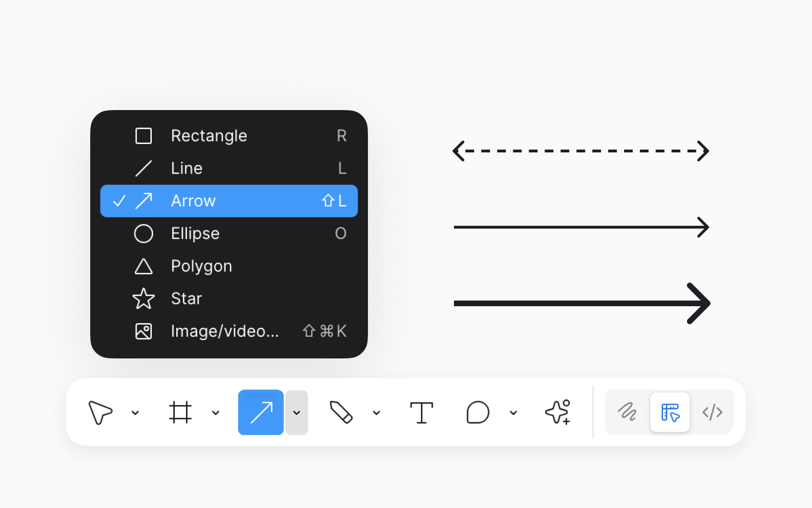The image size is (812, 508).
Task: Switch to Design mode toggle
Action: 670,412
